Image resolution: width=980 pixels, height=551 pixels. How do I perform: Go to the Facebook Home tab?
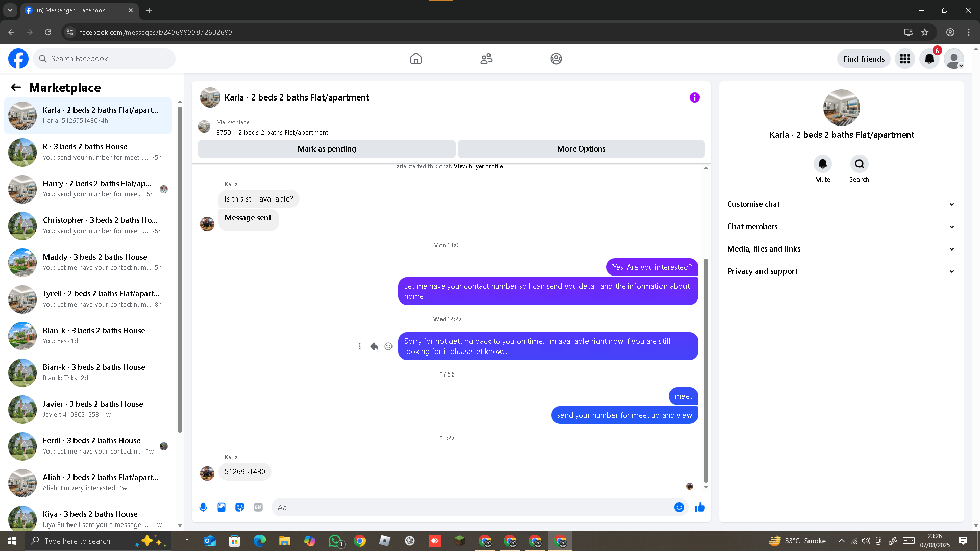tap(416, 59)
